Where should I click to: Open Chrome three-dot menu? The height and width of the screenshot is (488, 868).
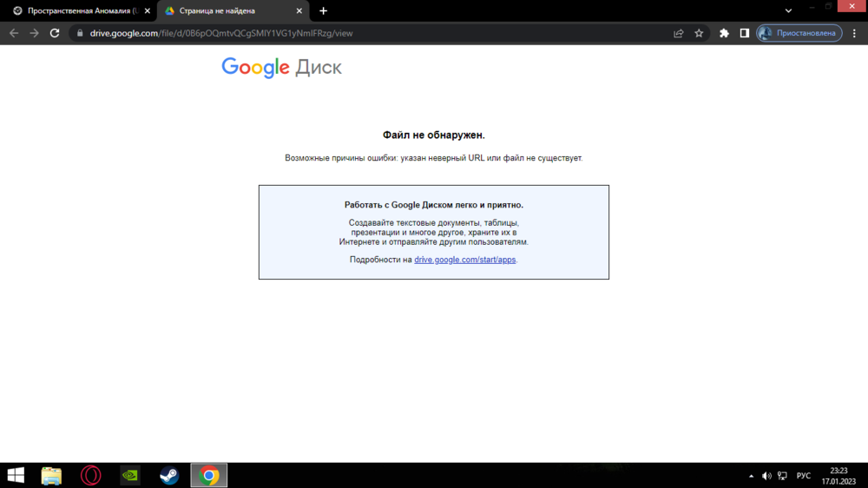click(x=854, y=33)
